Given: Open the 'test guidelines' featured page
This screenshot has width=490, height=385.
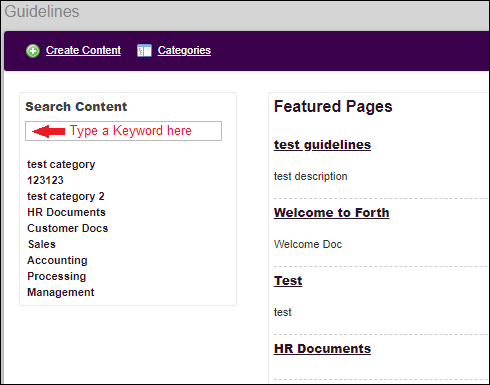Looking at the screenshot, I should pyautogui.click(x=322, y=145).
